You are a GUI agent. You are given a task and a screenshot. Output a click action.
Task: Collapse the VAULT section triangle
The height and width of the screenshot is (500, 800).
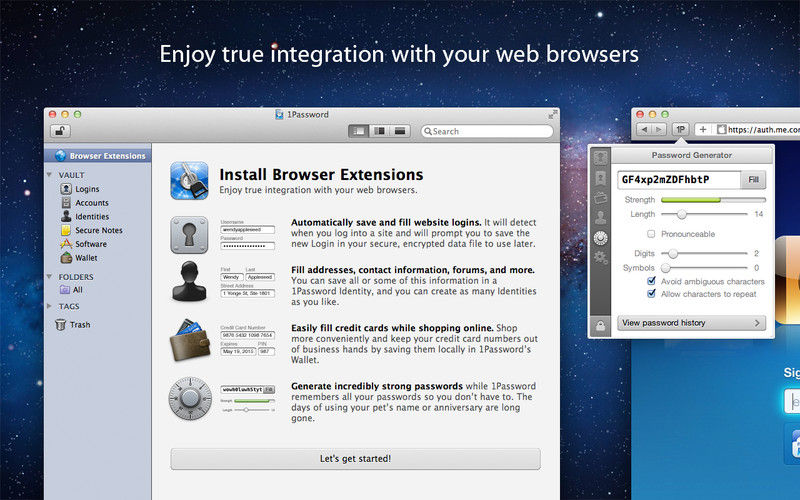[x=49, y=175]
